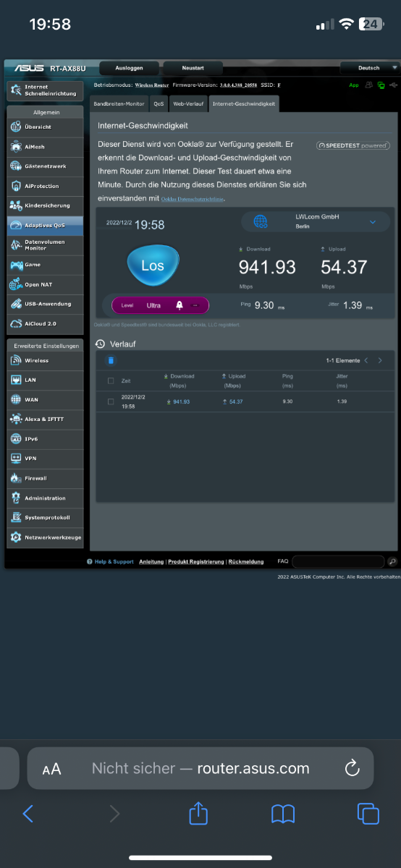Tap Safari reload page icon
This screenshot has width=401, height=868.
click(353, 768)
